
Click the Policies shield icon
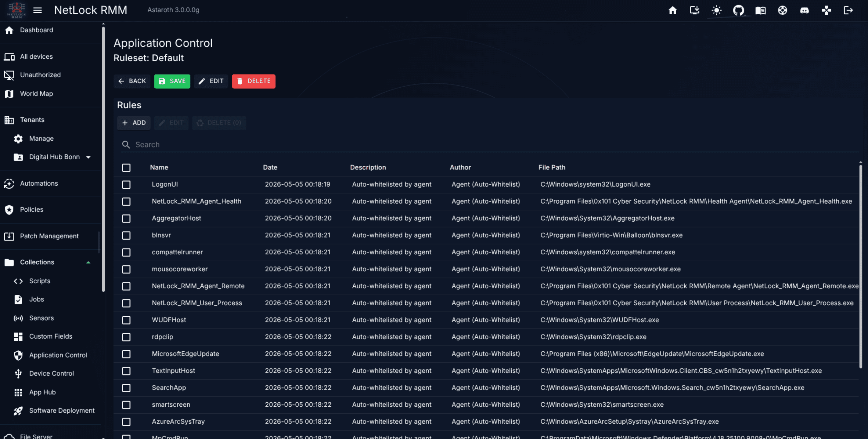coord(9,209)
